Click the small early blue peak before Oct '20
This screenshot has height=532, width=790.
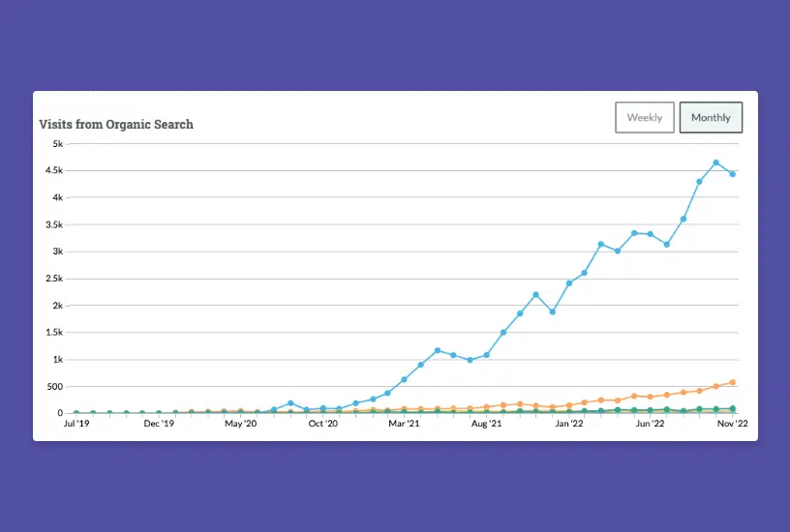pos(290,402)
